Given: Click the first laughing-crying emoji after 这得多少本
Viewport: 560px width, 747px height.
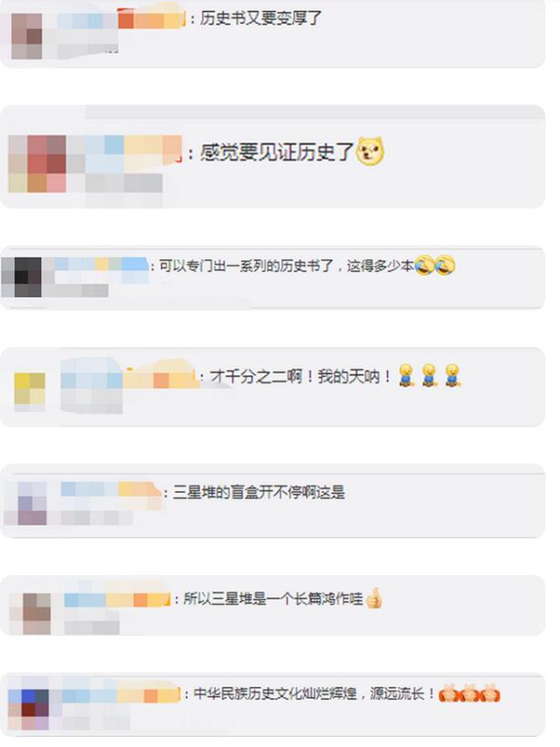Looking at the screenshot, I should coord(424,265).
